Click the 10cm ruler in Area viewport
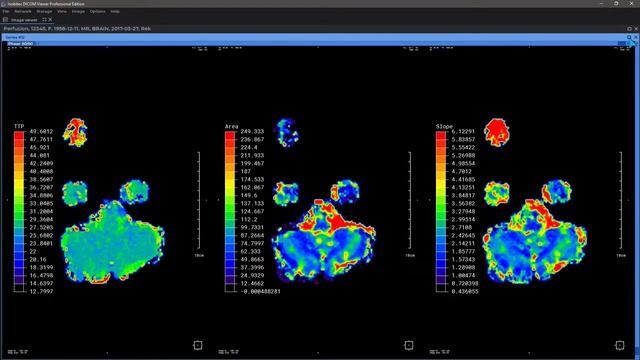The width and height of the screenshot is (640, 360). pos(410,200)
